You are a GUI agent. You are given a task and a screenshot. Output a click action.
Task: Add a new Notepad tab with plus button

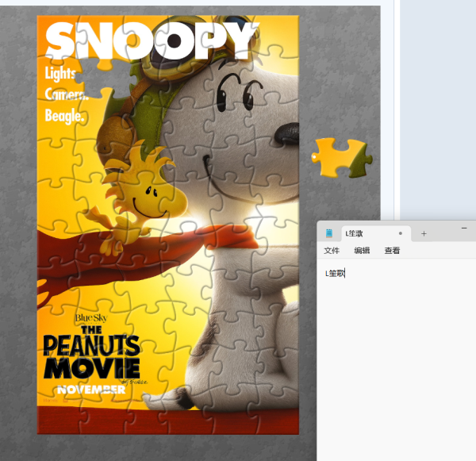pos(424,233)
